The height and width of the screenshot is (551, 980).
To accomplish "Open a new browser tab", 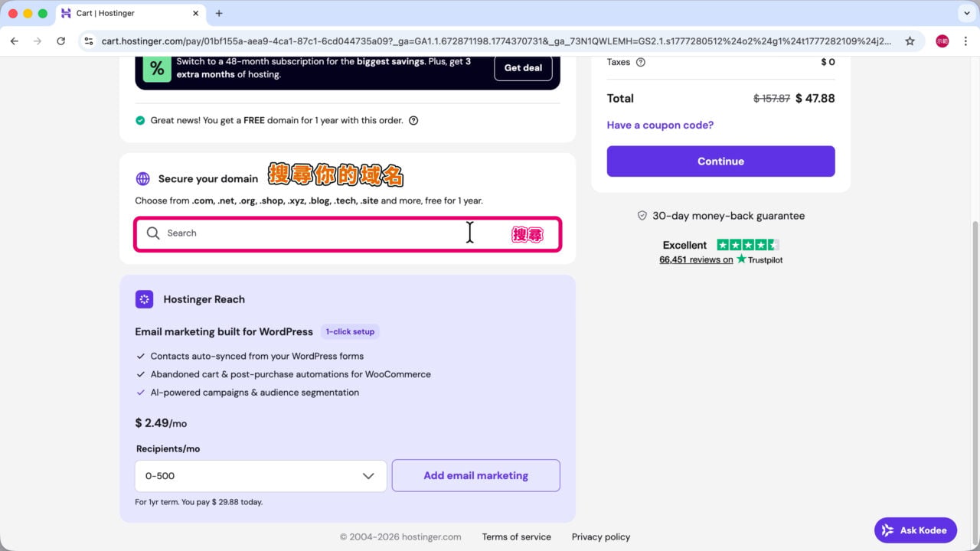I will pyautogui.click(x=219, y=13).
